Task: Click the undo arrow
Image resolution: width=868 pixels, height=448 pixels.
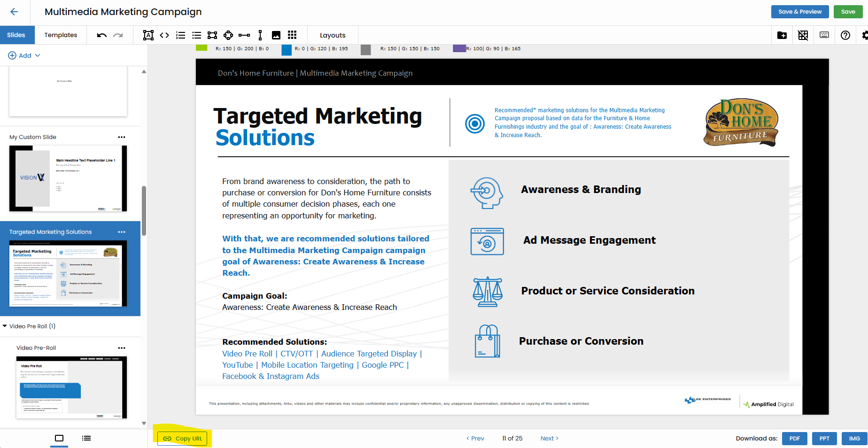Action: (x=102, y=35)
